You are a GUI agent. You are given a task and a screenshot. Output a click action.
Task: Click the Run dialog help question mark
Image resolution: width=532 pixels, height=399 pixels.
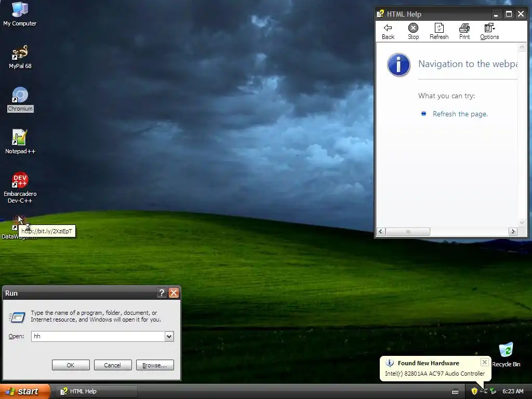[162, 293]
